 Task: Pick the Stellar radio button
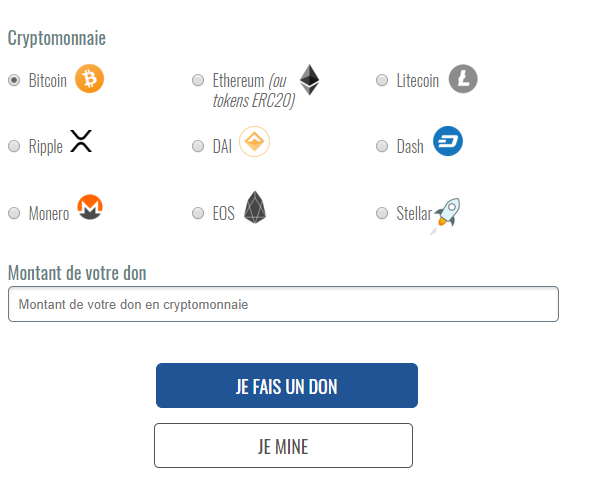[x=382, y=213]
